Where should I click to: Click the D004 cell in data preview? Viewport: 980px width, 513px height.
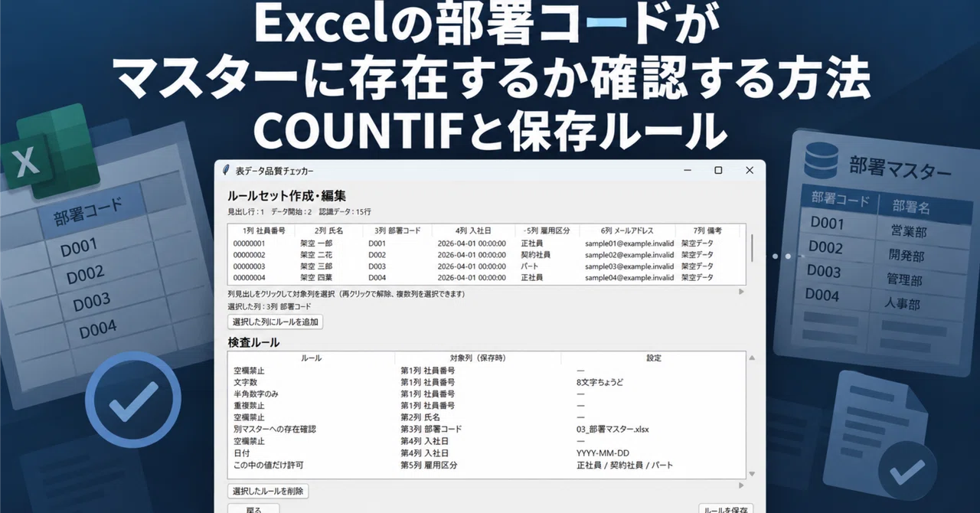click(377, 278)
